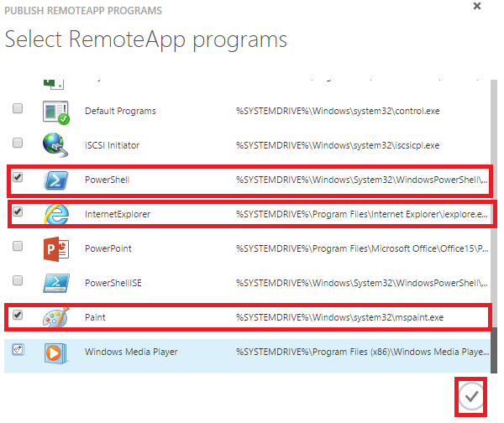Click the WindowsPowerShell path in PowerShellISE row
Screen dimensions: 504x423
coord(362,283)
